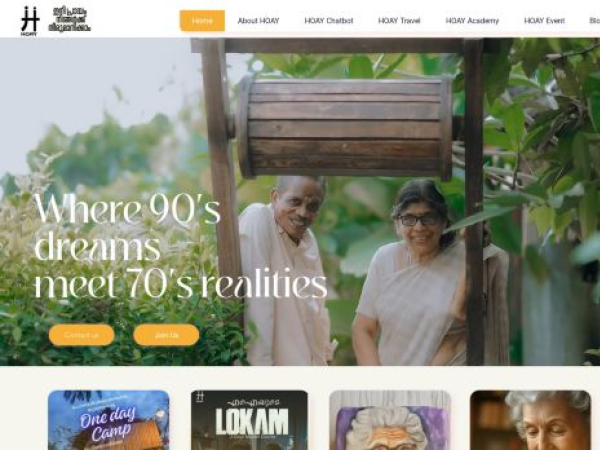Navigate to HOAY Academy
Viewport: 600px width, 450px height.
coord(472,21)
